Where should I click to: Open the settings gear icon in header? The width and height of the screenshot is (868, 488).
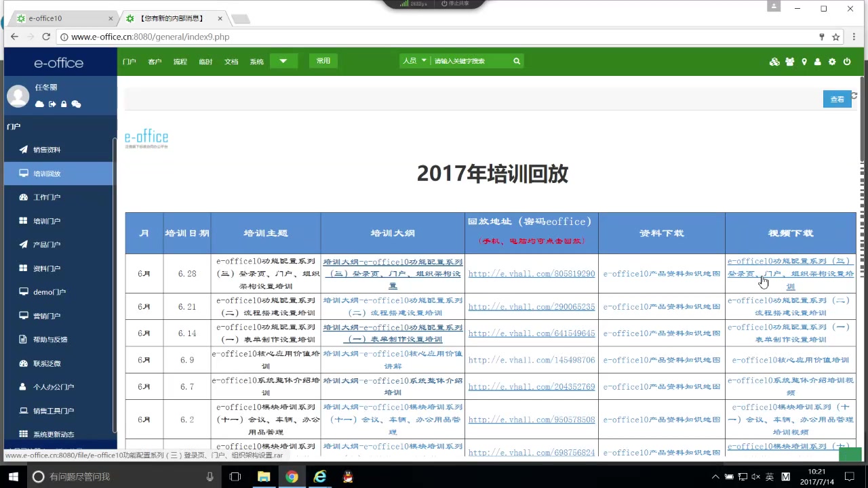tap(832, 62)
